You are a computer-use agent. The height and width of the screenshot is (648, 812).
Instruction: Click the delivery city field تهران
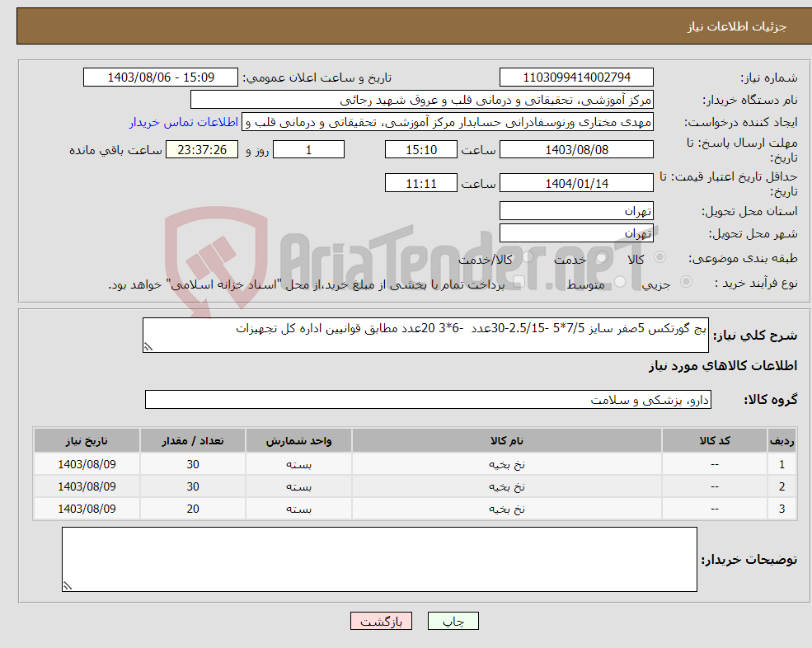click(576, 233)
